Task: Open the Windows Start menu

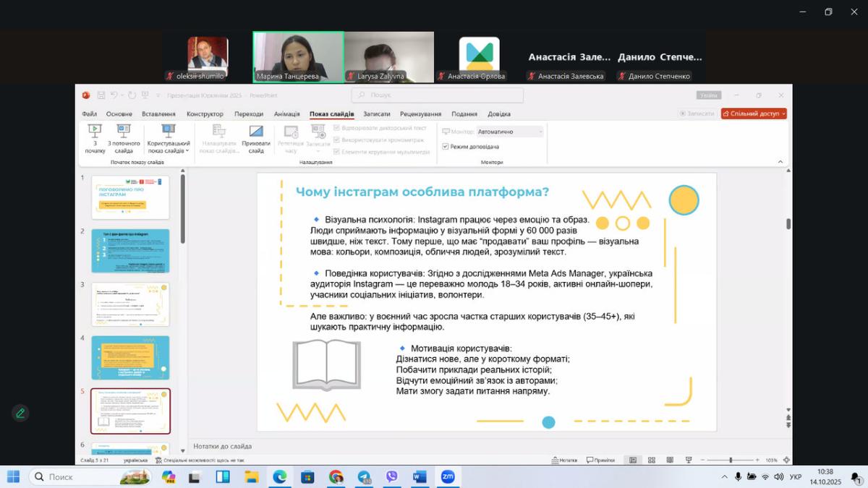Action: click(13, 476)
